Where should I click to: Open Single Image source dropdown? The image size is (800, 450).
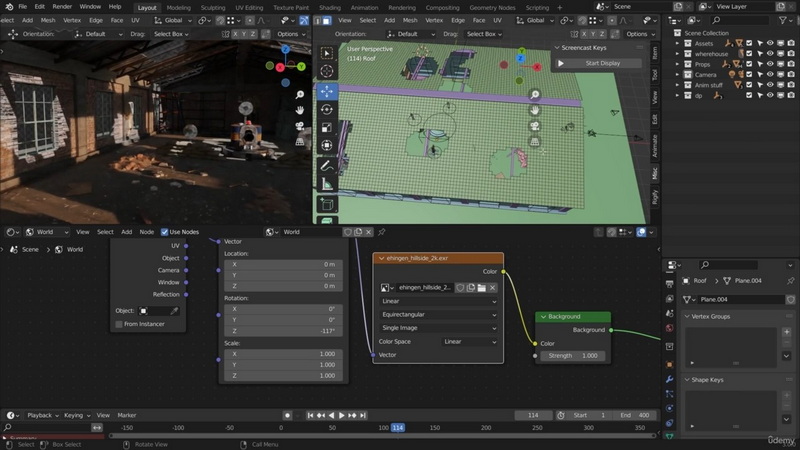[x=438, y=328]
